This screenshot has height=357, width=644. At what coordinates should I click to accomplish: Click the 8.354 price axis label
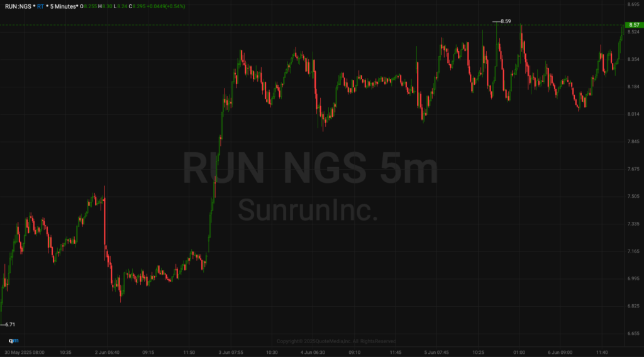tap(633, 60)
